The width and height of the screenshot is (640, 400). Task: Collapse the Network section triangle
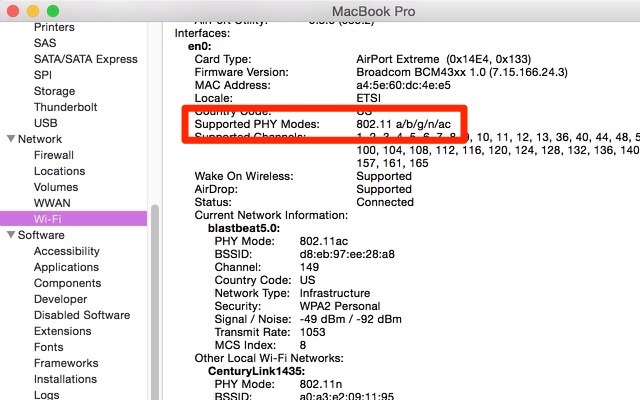pos(11,139)
